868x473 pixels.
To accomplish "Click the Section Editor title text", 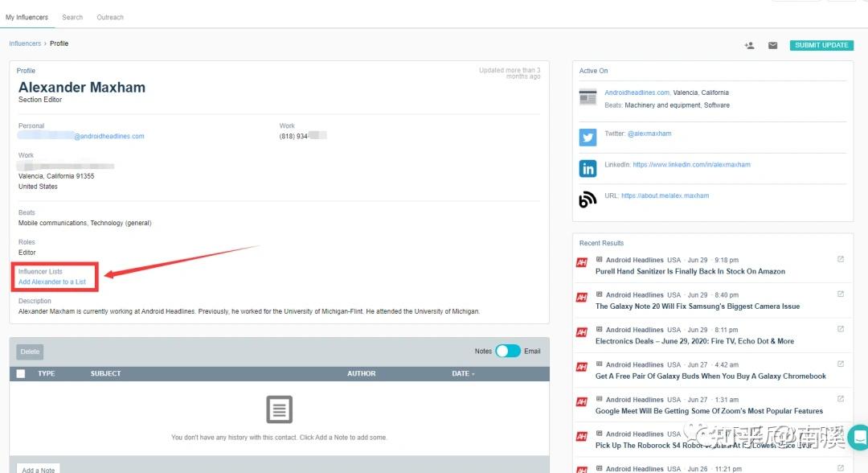I will click(40, 100).
